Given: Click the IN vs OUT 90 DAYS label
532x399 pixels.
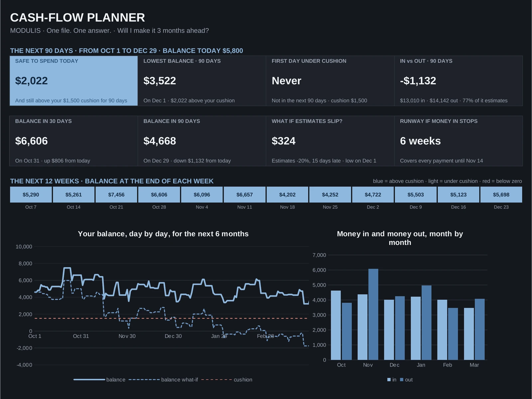Looking at the screenshot, I should click(x=426, y=61).
